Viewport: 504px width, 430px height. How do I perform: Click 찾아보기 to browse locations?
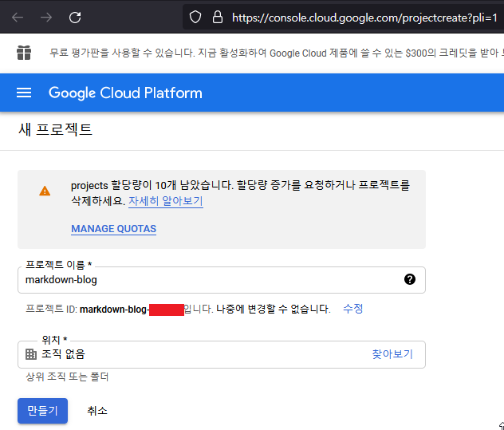(x=392, y=354)
